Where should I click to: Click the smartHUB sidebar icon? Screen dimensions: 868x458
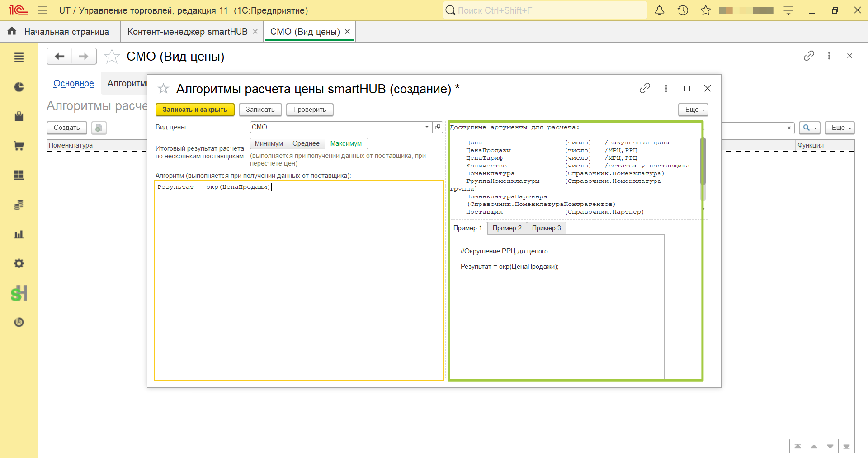tap(19, 293)
